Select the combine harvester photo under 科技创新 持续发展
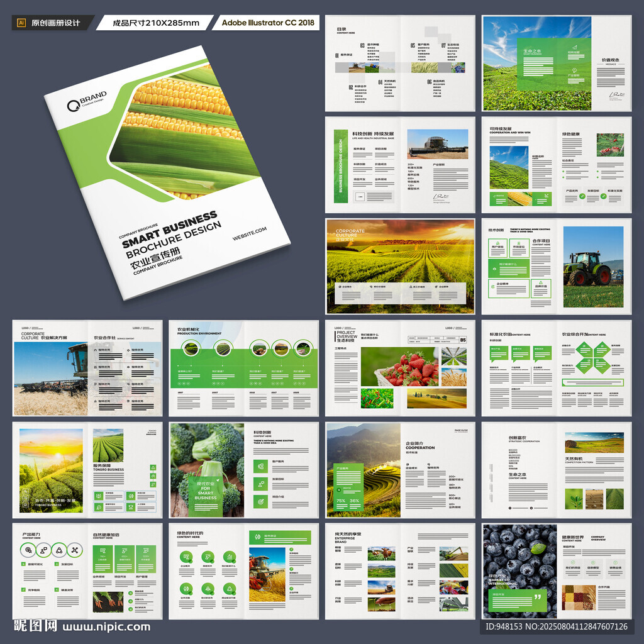 (438, 144)
